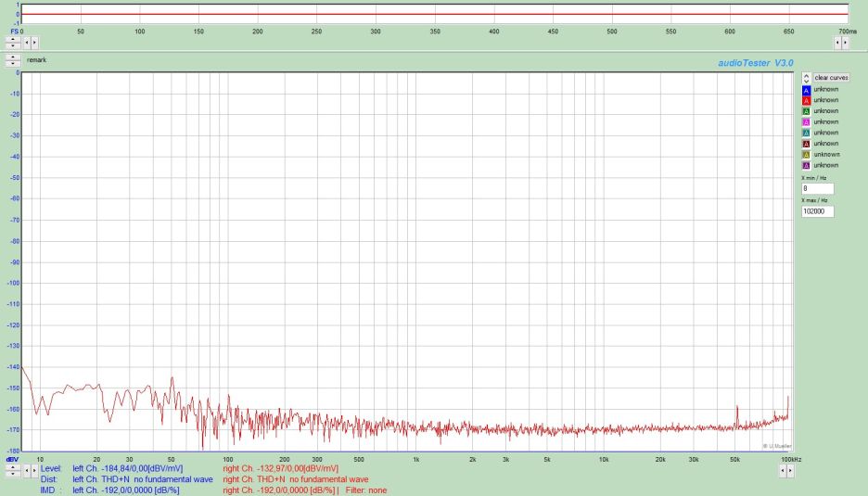Choose the dark red curve memory A icon

click(x=806, y=144)
